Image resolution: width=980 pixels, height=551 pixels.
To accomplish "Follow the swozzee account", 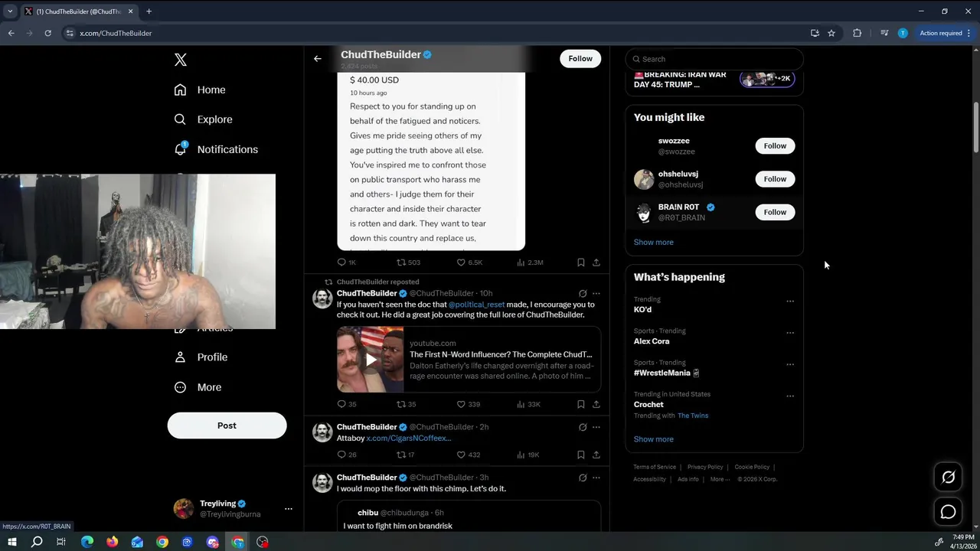I will coord(775,145).
